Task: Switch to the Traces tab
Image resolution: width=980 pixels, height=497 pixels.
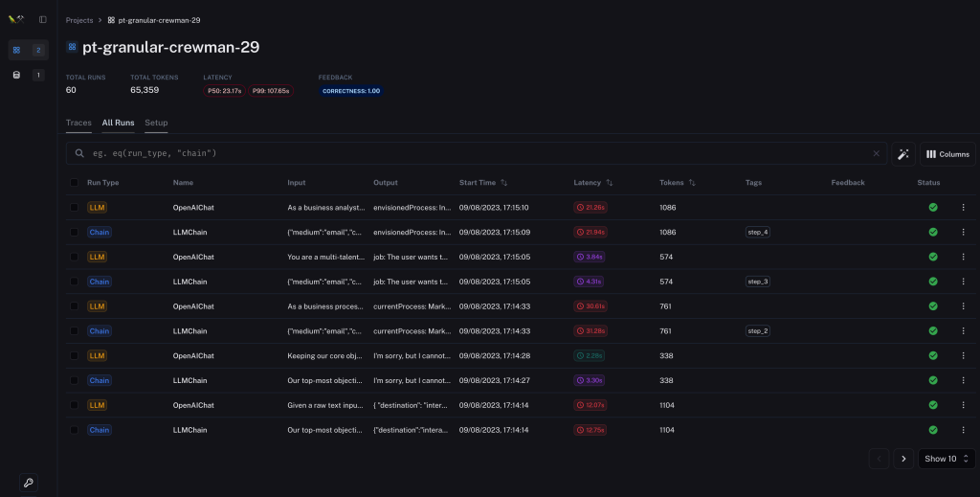Action: point(78,123)
